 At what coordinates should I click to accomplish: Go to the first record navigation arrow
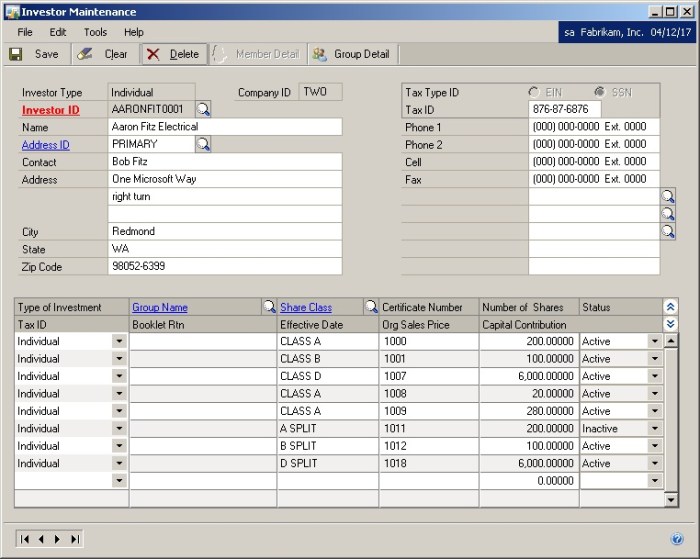click(x=26, y=539)
